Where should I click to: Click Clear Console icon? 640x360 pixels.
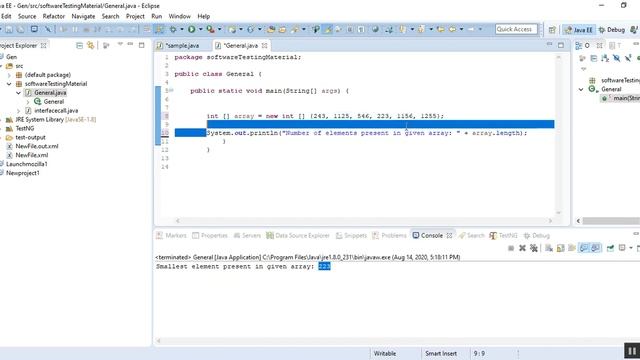549,248
